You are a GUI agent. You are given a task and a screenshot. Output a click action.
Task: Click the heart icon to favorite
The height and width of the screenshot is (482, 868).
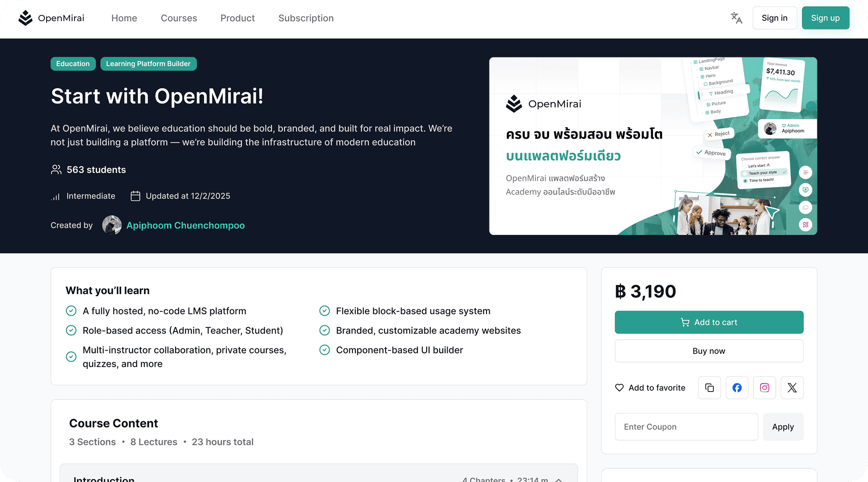tap(619, 388)
